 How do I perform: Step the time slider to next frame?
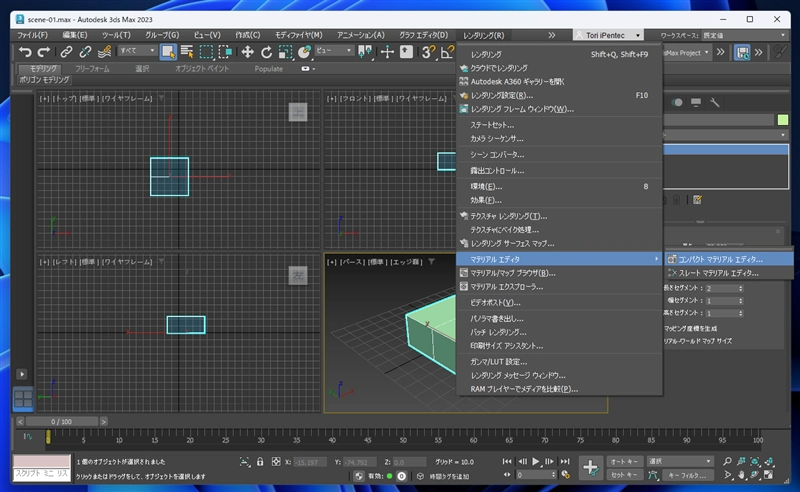pos(104,422)
